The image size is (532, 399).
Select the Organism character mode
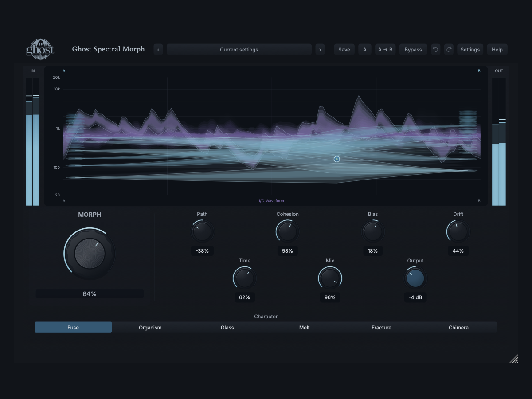(x=150, y=328)
